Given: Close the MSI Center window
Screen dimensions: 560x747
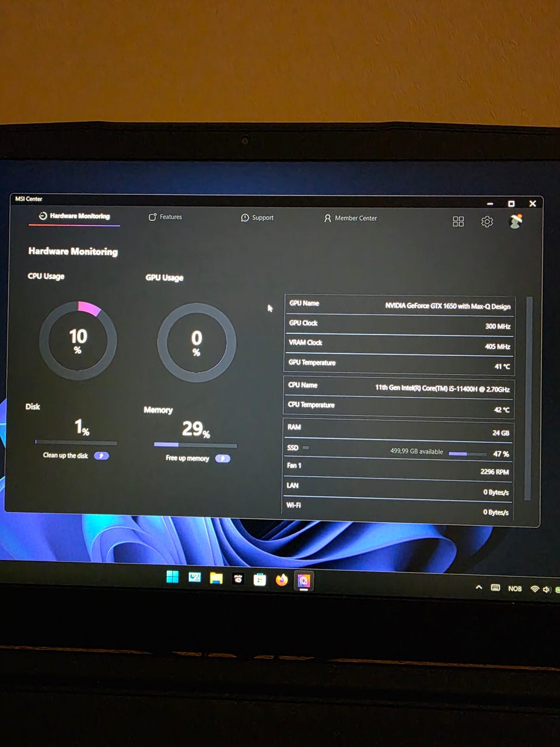Looking at the screenshot, I should pos(533,204).
